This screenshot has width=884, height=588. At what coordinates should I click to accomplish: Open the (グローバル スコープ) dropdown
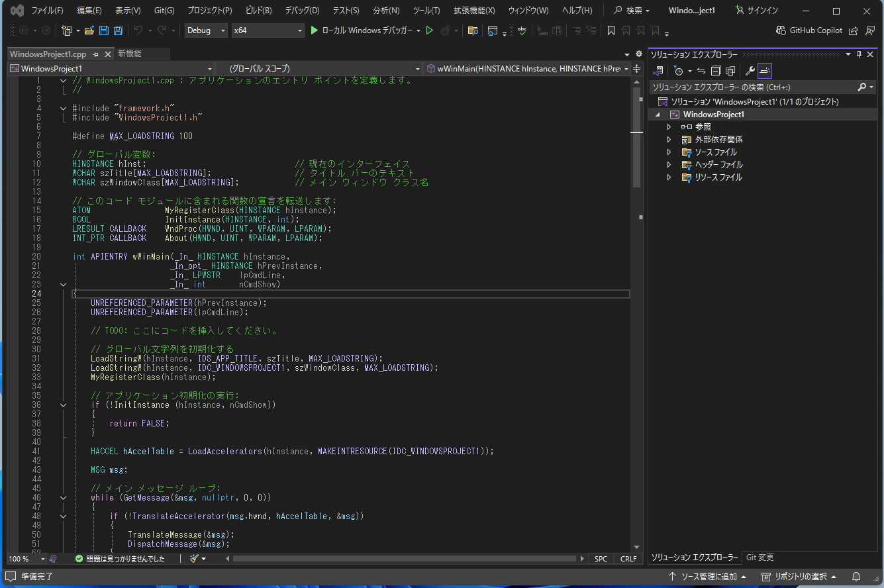pos(319,68)
